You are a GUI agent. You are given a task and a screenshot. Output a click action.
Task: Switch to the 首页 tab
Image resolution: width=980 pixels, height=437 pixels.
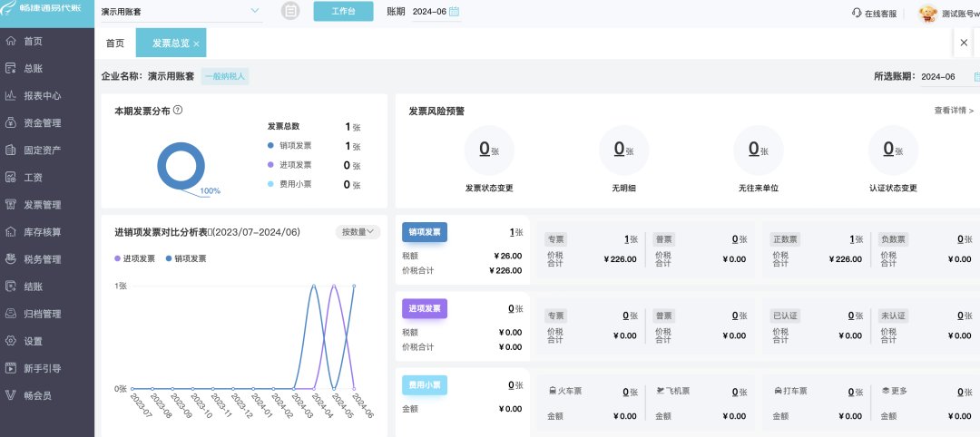[115, 44]
